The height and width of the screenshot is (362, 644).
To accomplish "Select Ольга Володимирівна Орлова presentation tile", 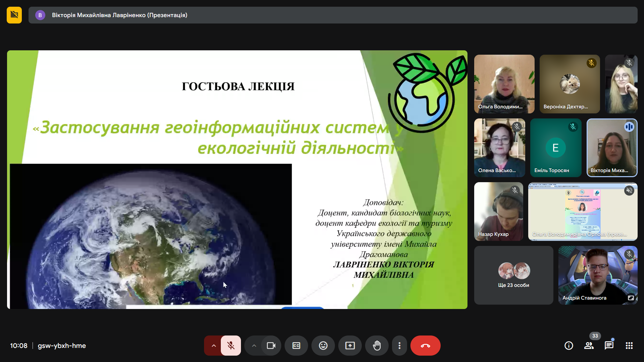I will click(x=583, y=211).
